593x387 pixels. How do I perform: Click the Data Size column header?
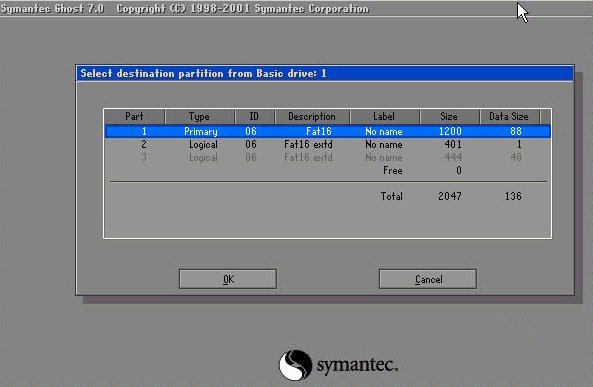(509, 117)
